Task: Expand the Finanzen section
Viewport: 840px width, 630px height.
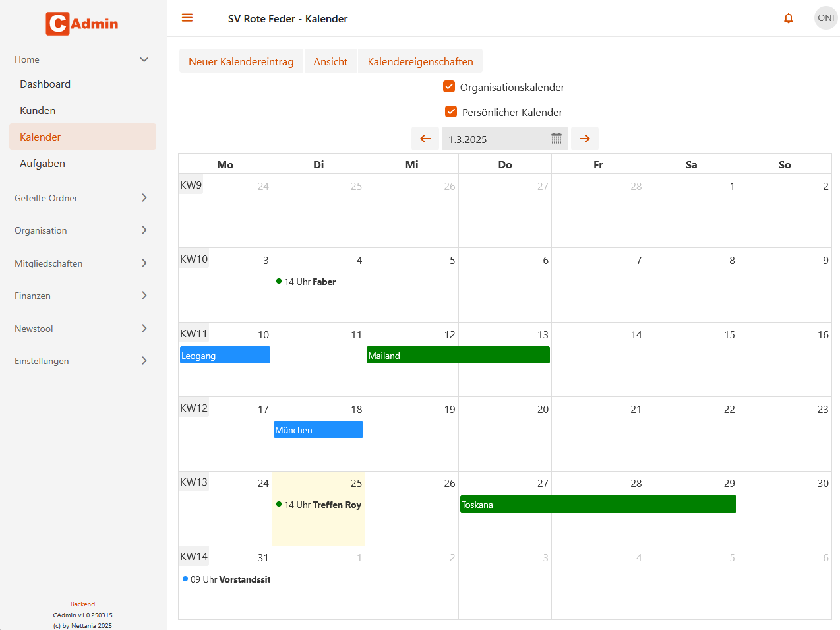Action: pos(83,296)
